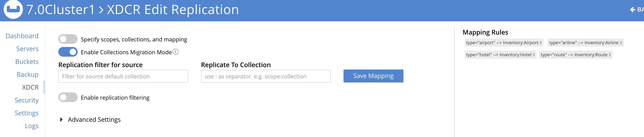Delete the hotel mapping rule via X
This screenshot has height=137, width=644.
click(534, 55)
